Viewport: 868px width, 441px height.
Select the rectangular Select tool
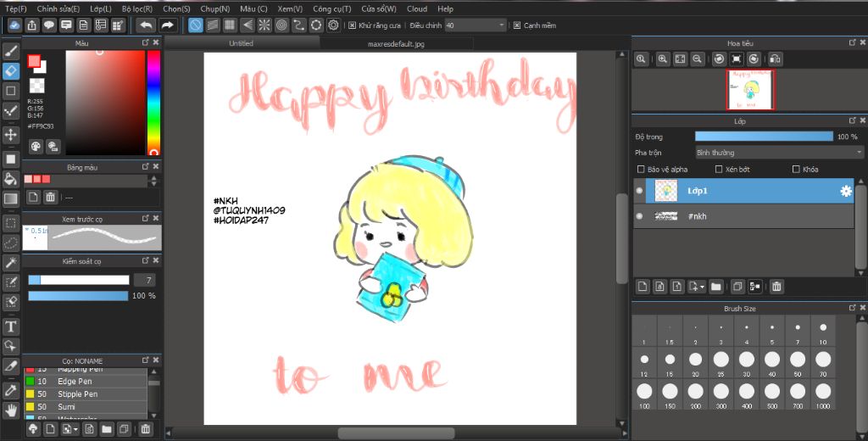coord(11,223)
